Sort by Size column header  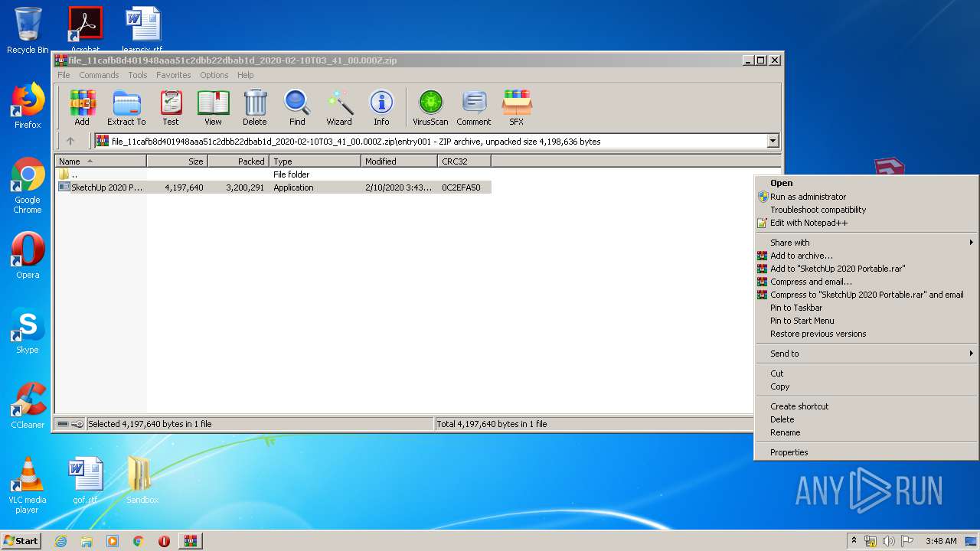(177, 161)
